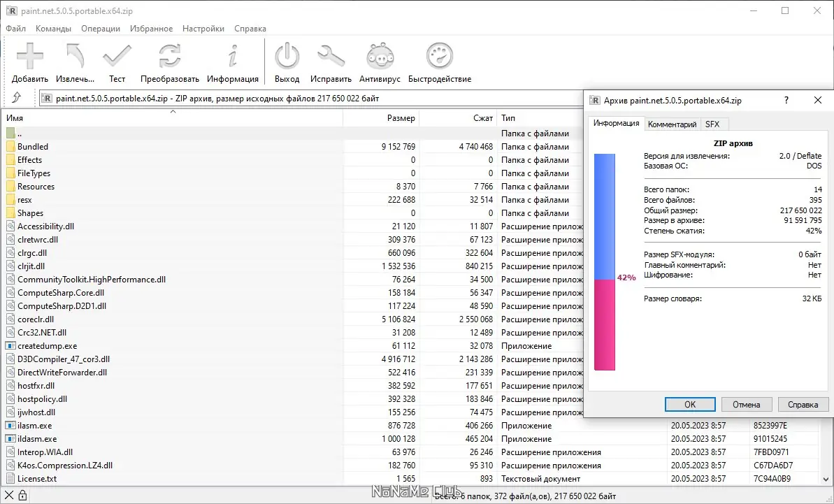Sort by the Имя column header

pos(173,118)
